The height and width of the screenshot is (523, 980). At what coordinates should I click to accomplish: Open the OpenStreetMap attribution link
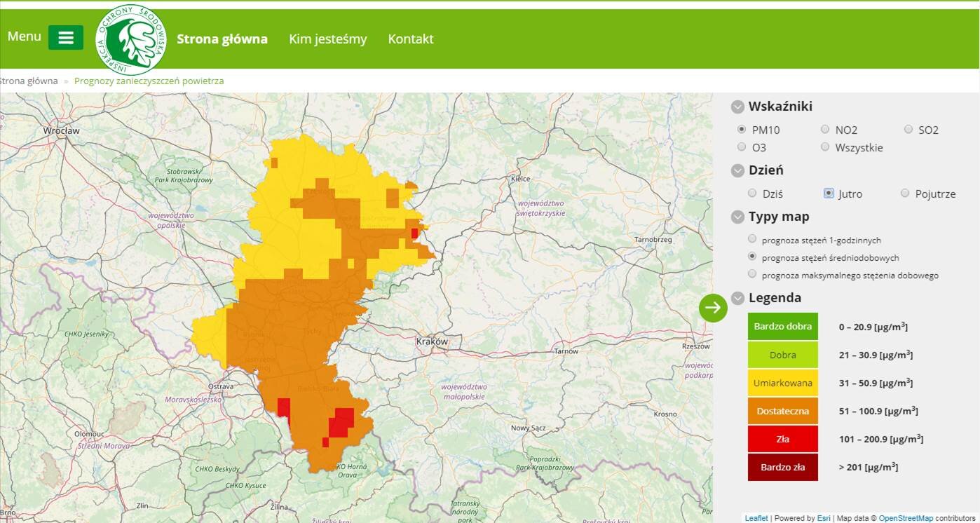tap(906, 518)
